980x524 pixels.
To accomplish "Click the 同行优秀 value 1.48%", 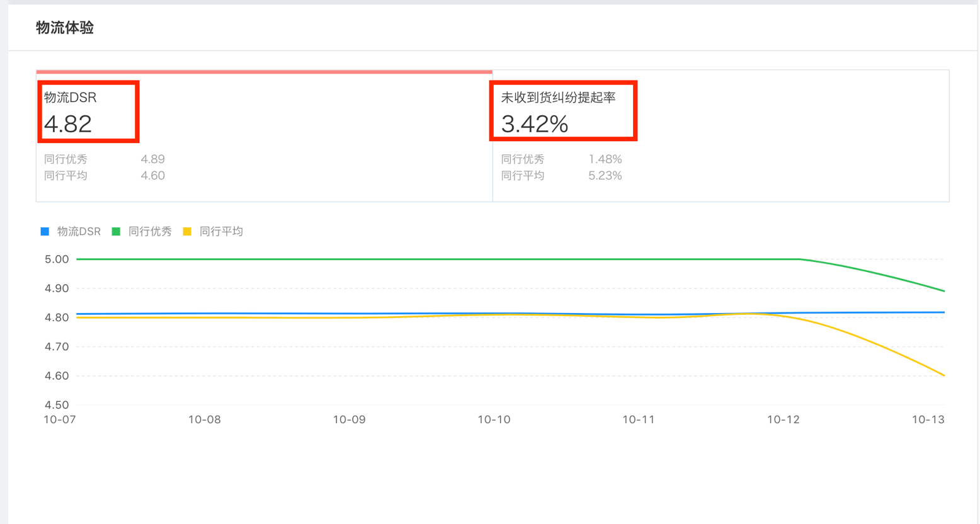I will click(605, 159).
